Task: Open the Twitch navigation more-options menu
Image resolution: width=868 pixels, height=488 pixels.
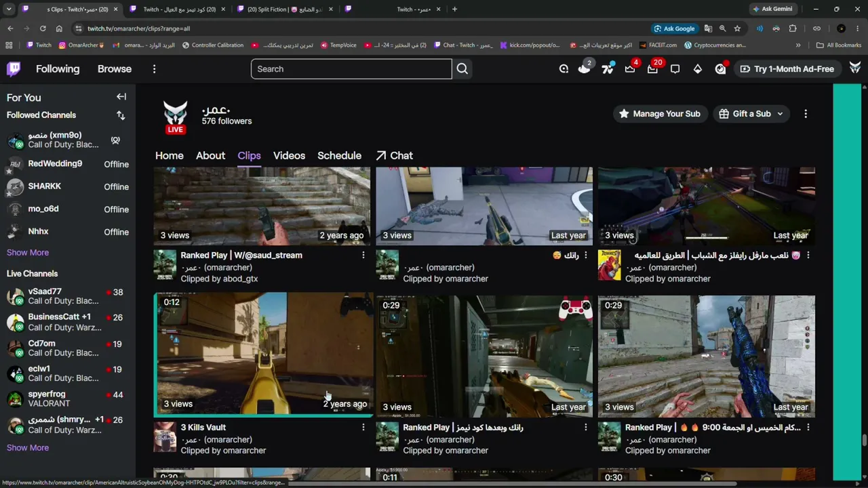Action: (154, 68)
